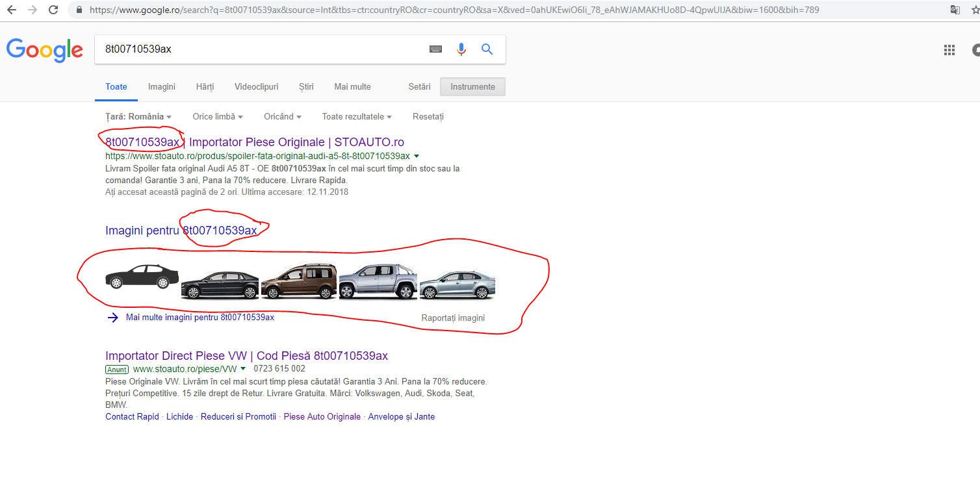Viewport: 980px width, 478px height.
Task: Expand the arrow after the first result's URL
Action: [x=417, y=157]
